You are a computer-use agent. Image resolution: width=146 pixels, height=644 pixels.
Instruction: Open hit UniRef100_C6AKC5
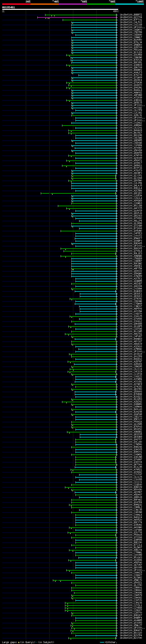[131, 572]
